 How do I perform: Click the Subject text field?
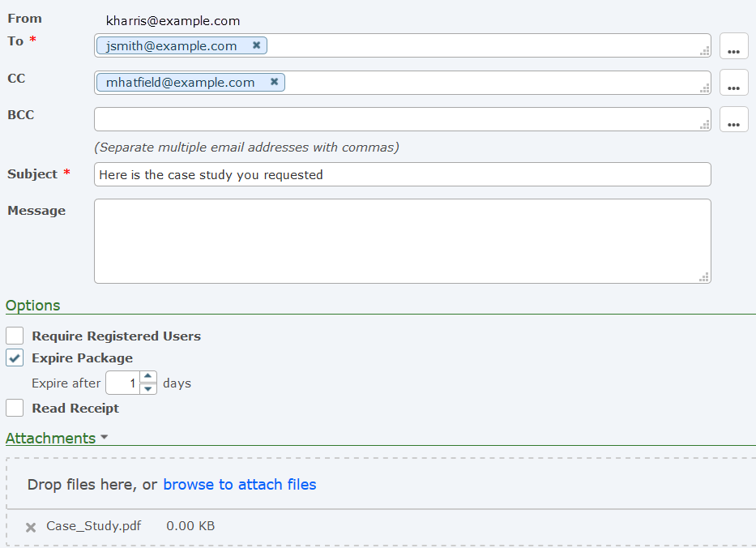(402, 174)
